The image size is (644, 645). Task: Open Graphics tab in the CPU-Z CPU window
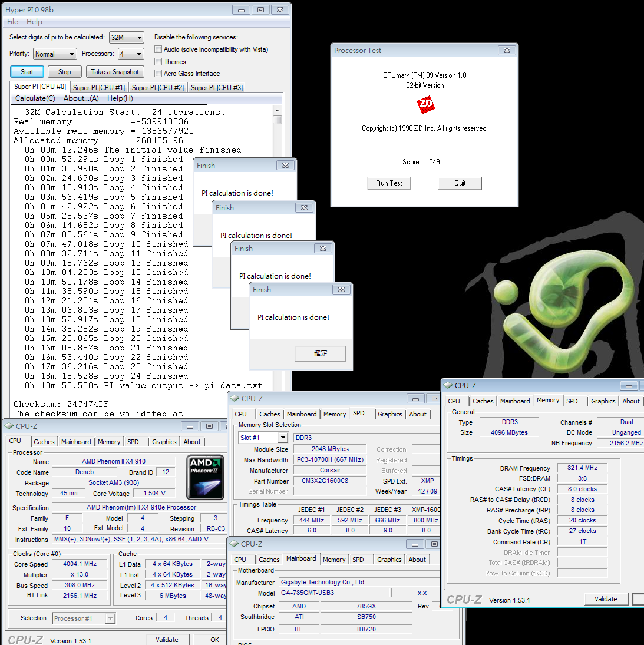point(164,442)
